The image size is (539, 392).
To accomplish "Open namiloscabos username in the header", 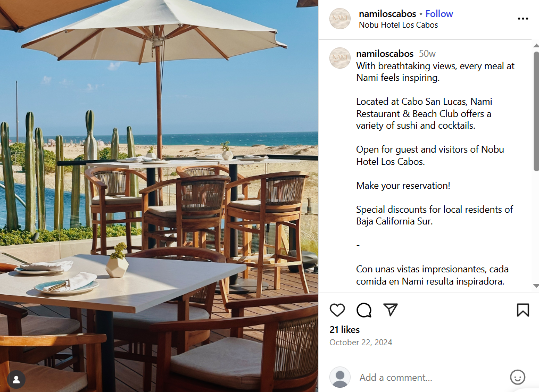I will click(387, 14).
